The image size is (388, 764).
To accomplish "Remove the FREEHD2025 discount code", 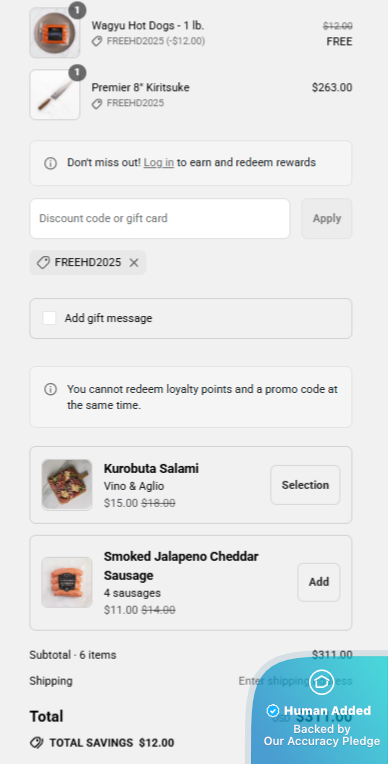I will (x=134, y=263).
